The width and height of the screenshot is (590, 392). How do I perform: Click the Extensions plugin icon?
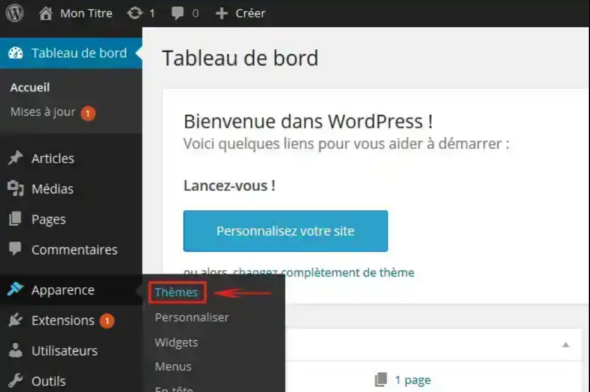tap(15, 320)
